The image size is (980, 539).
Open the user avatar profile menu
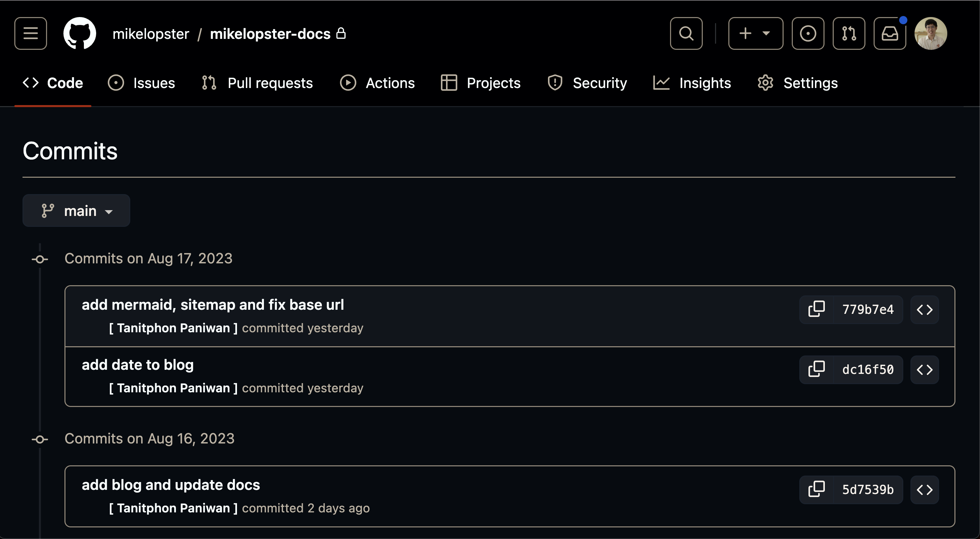[x=931, y=33]
